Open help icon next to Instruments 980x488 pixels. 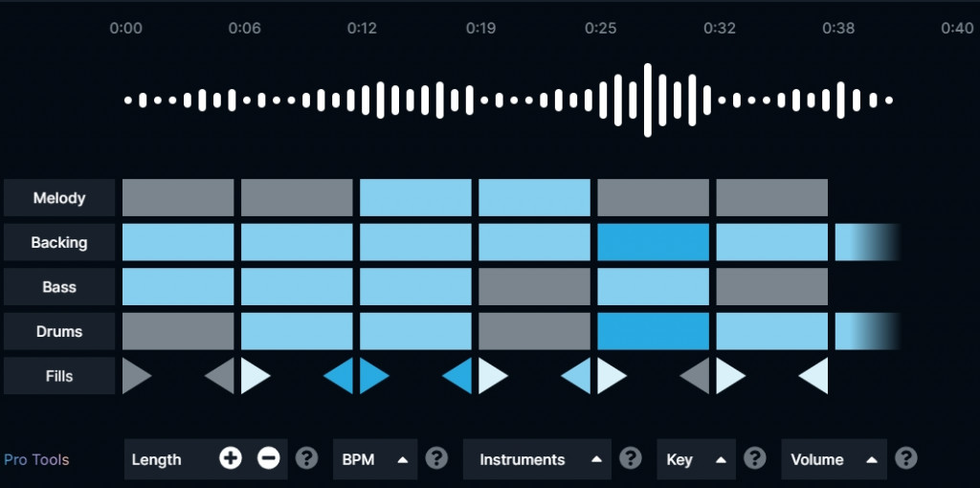pyautogui.click(x=630, y=458)
